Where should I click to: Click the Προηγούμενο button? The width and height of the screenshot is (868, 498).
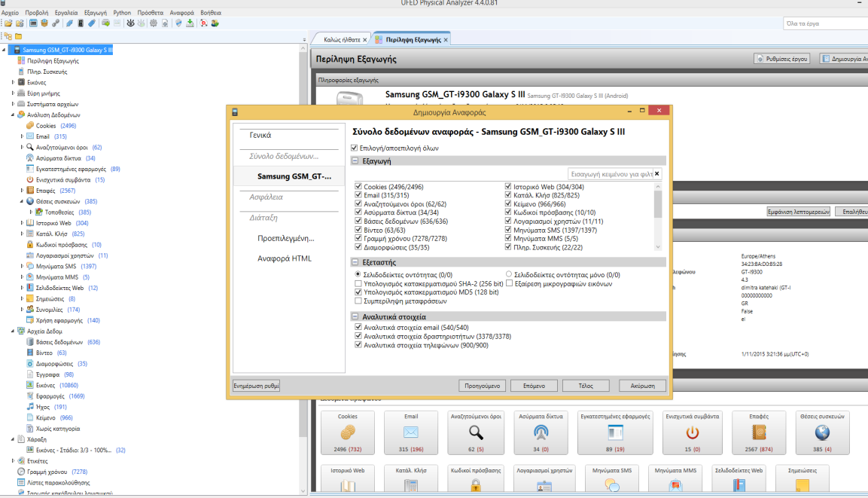click(x=482, y=386)
